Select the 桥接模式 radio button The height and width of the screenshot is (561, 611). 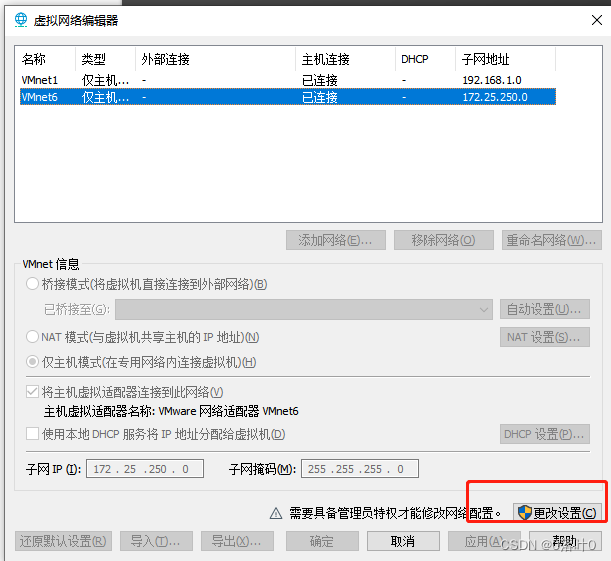(32, 284)
